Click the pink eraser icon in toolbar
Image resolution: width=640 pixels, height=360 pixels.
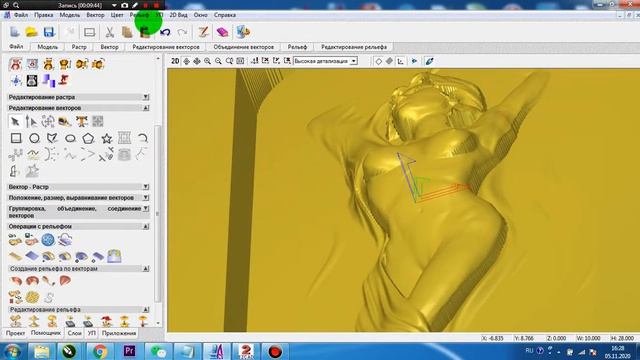(x=222, y=32)
